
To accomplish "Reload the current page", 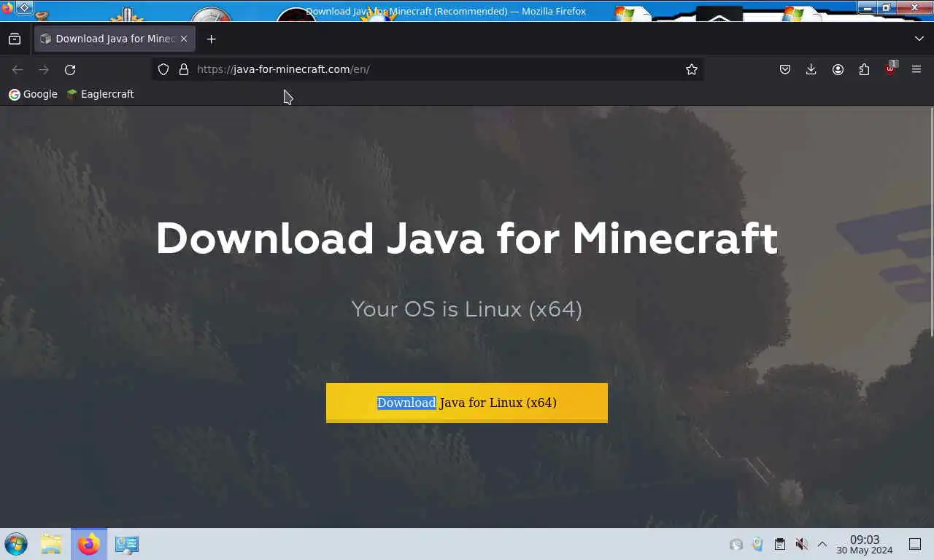I will [x=70, y=69].
